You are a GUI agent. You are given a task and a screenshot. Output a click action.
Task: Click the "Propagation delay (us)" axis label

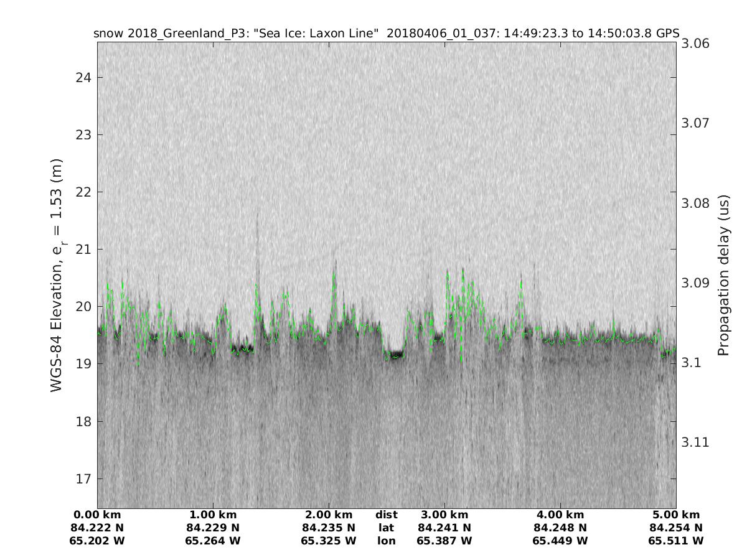click(723, 276)
